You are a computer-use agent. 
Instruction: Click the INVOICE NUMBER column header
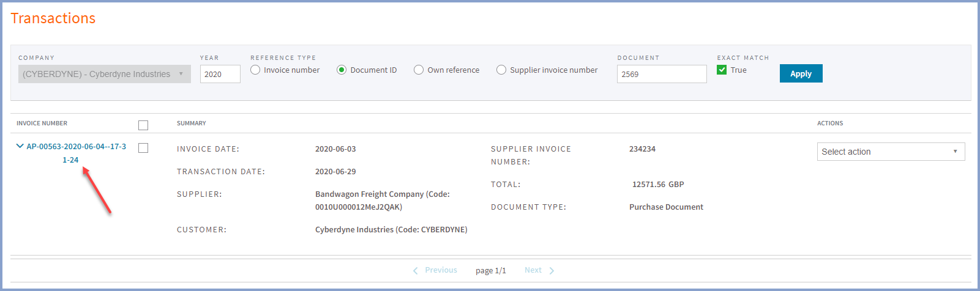tap(42, 123)
